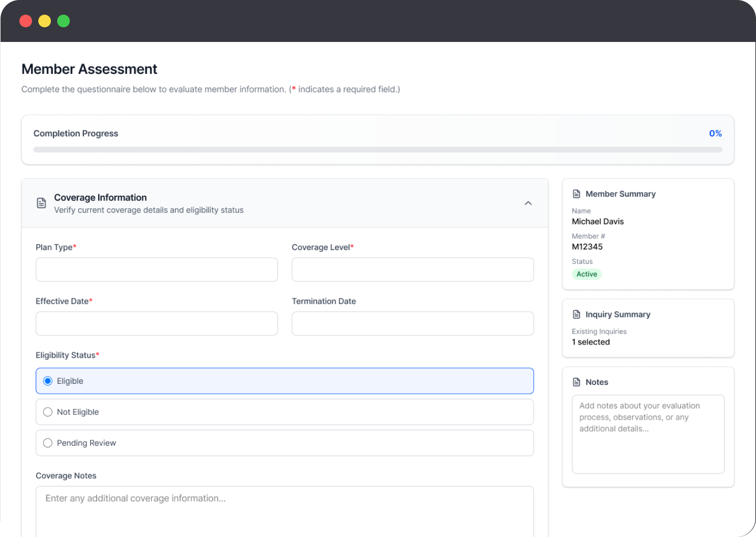Viewport: 756px width, 537px height.
Task: Click the Completion Progress bar
Action: [378, 149]
